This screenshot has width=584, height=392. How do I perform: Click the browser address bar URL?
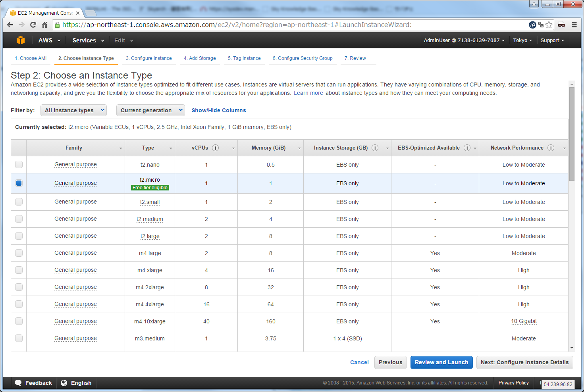(x=237, y=25)
